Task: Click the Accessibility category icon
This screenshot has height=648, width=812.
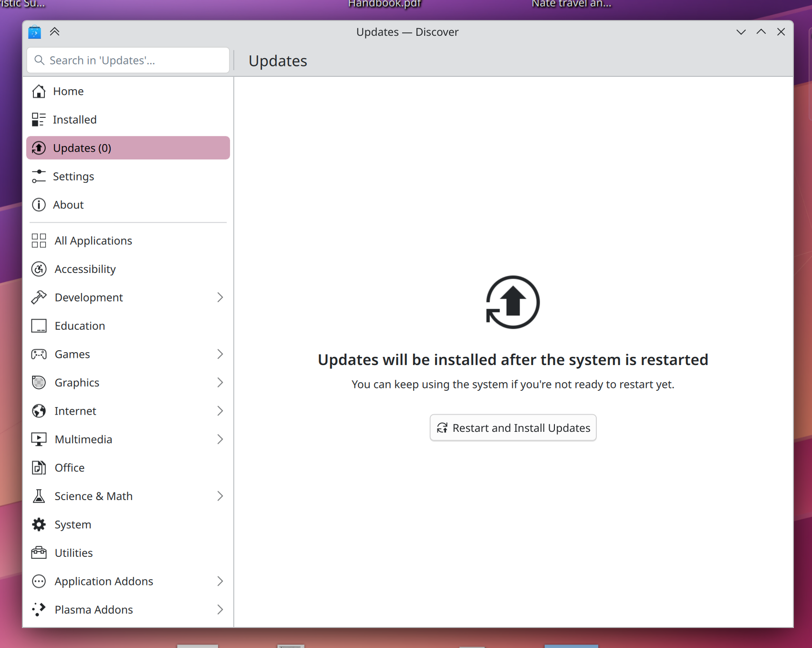Action: (39, 269)
